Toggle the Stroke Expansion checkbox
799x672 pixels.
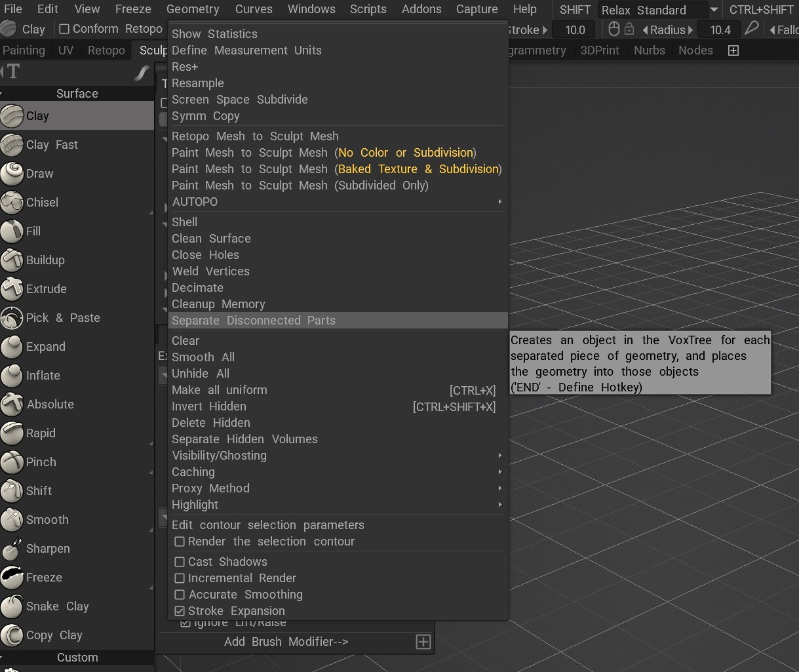click(x=180, y=611)
